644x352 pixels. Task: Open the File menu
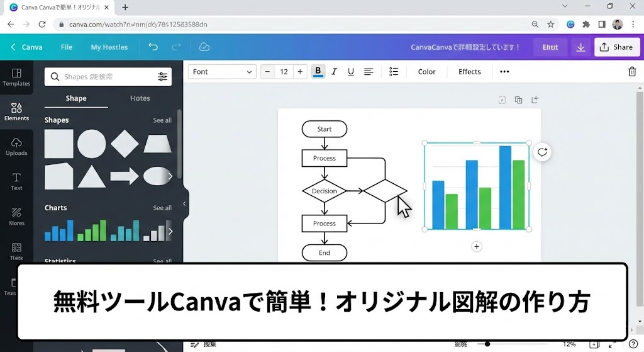point(67,47)
